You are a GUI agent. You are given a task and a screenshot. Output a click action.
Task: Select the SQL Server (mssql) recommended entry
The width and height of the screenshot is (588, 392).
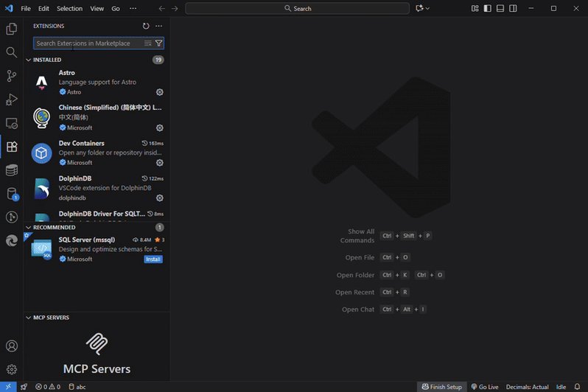[97, 249]
